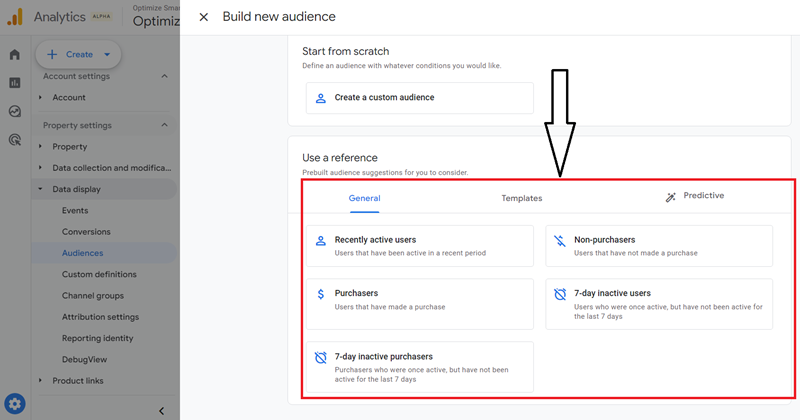The image size is (800, 420).
Task: Open the Admin gear icon
Action: 15,404
